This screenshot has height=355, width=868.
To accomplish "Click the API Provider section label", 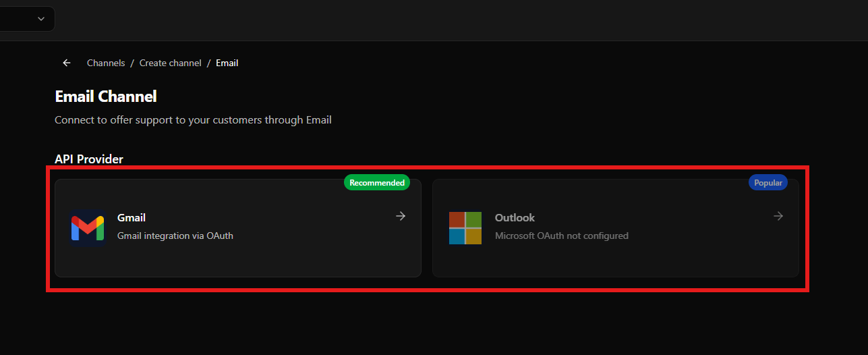I will click(89, 159).
